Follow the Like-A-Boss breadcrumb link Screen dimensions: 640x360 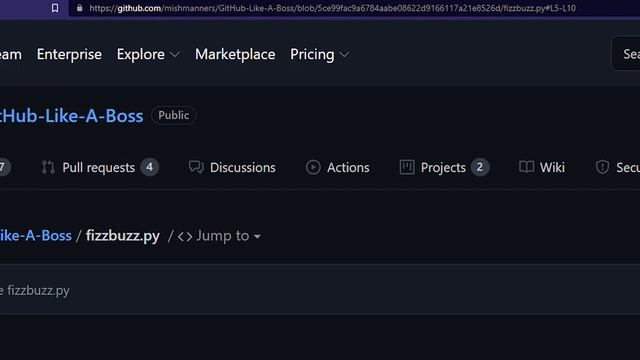point(36,236)
